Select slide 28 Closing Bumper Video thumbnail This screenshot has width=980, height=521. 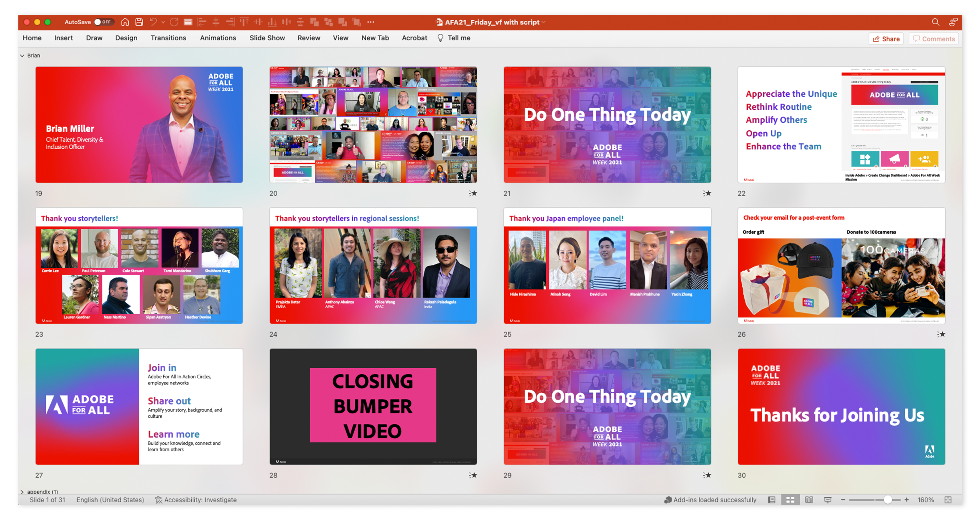(x=373, y=406)
